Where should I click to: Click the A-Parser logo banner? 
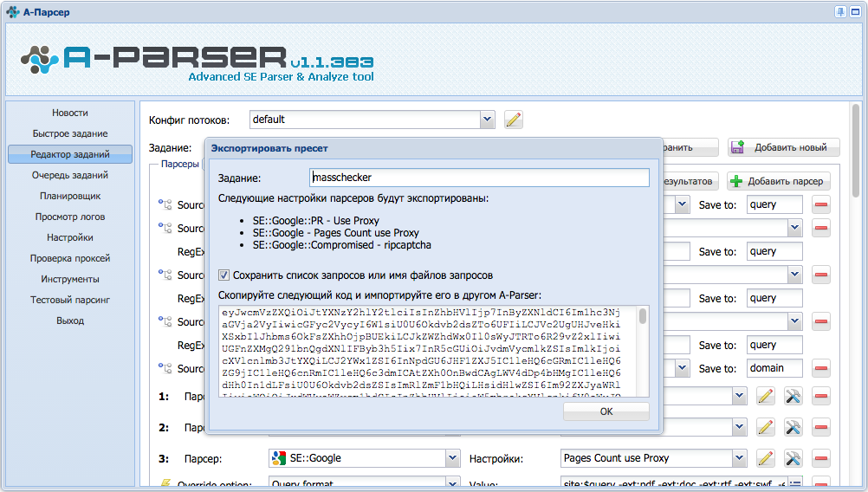197,62
